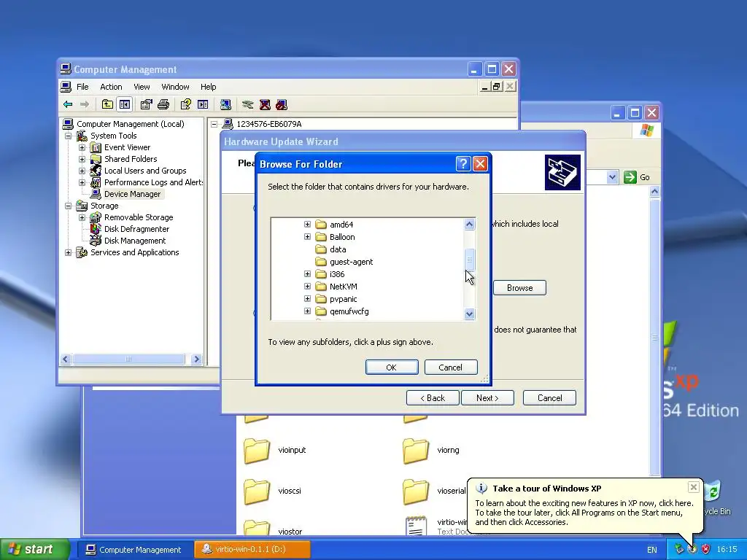
Task: Click the Forward arrow in Computer Management toolbar
Action: click(85, 104)
